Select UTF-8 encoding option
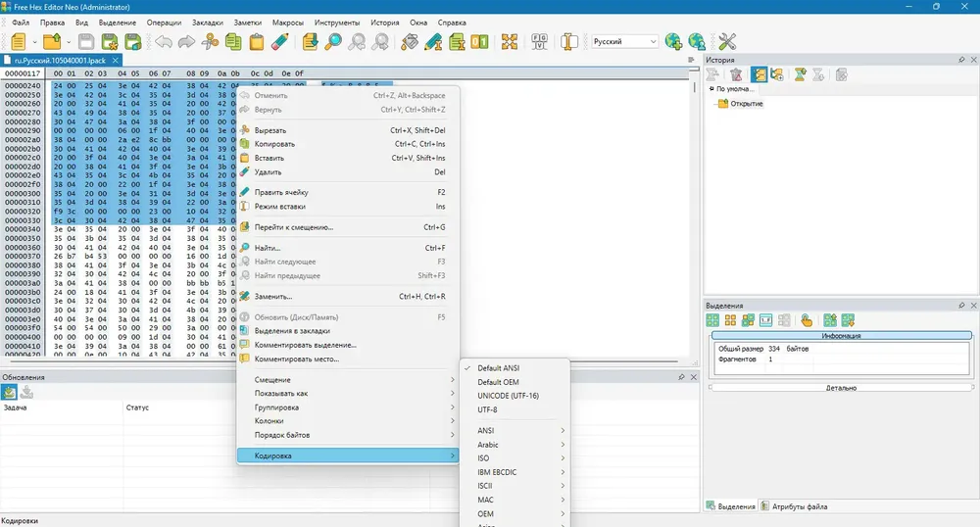The width and height of the screenshot is (980, 527). (487, 409)
